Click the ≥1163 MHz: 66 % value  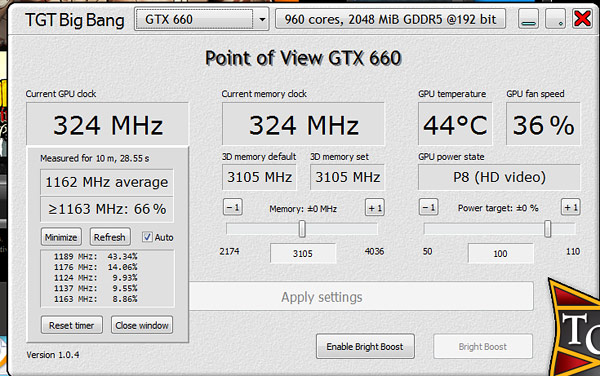(x=107, y=209)
